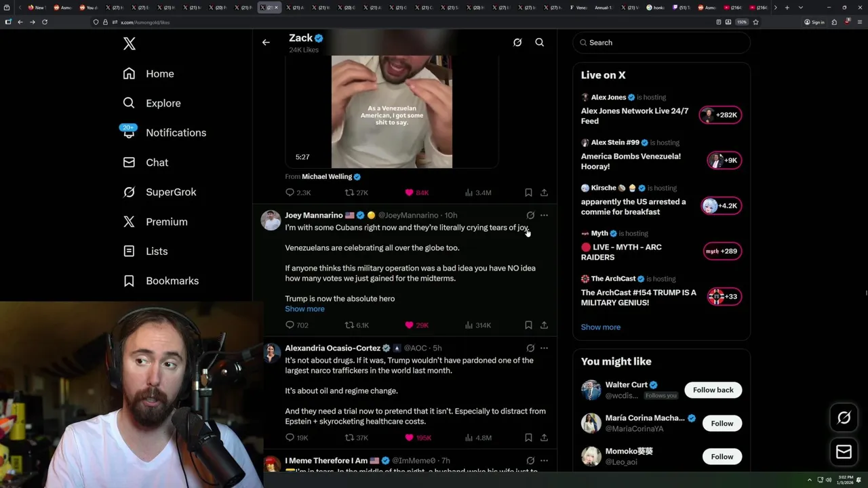Open Premium page
Screen dimensions: 868x488
pyautogui.click(x=155, y=222)
